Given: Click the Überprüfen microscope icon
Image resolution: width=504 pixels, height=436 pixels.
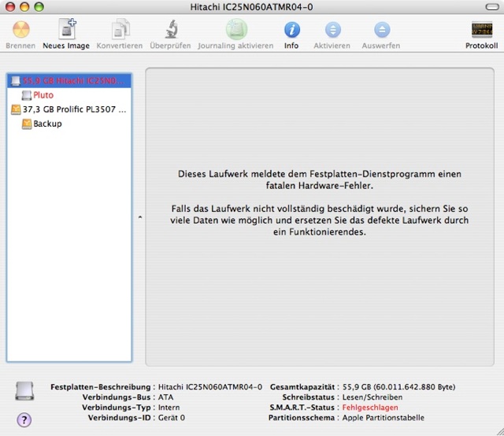Looking at the screenshot, I should 171,31.
